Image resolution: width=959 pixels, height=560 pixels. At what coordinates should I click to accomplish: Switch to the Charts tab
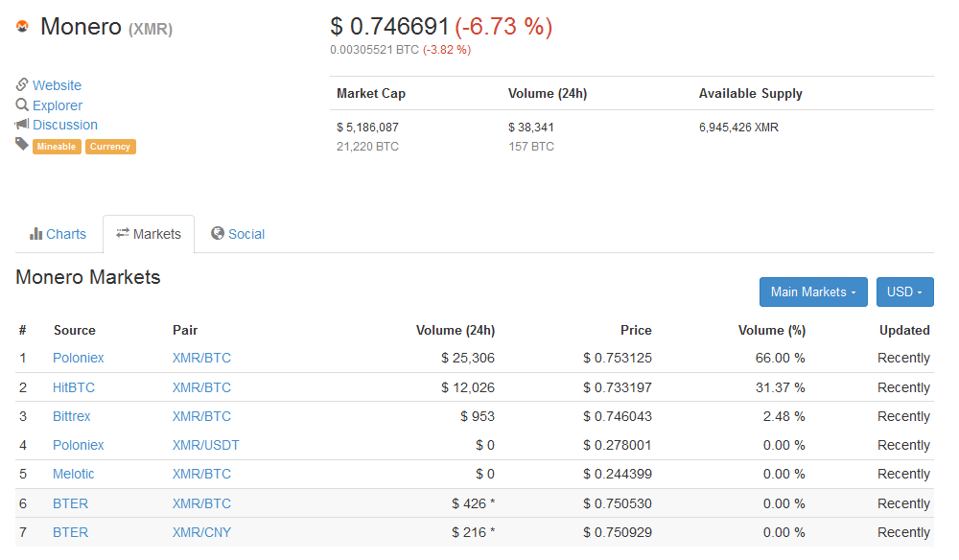click(x=58, y=234)
